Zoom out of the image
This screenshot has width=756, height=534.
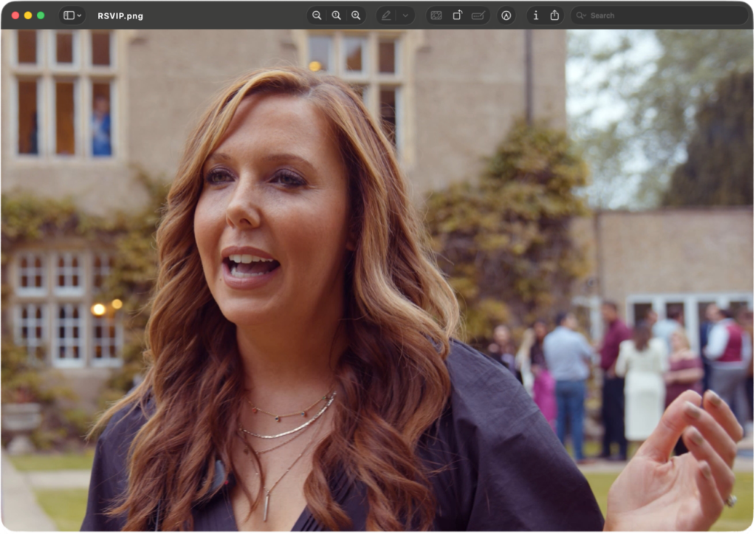tap(317, 16)
